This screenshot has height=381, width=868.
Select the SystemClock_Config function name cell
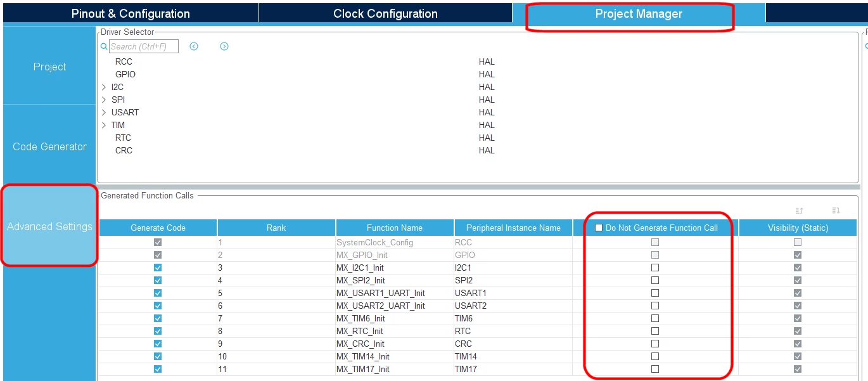coord(395,242)
